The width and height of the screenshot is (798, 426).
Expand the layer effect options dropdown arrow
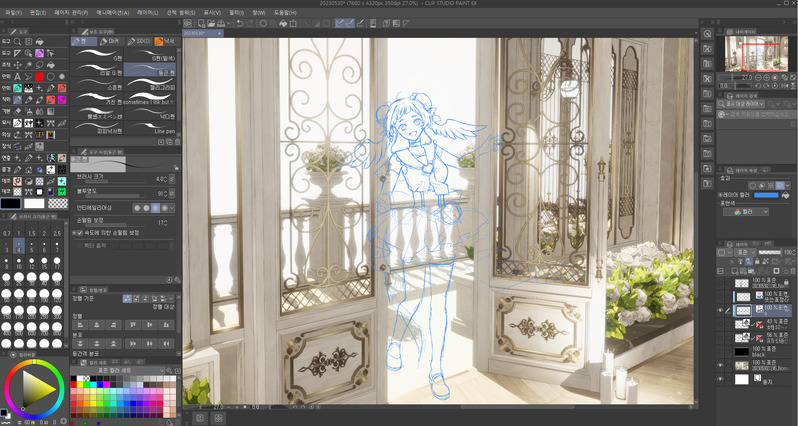[x=788, y=185]
